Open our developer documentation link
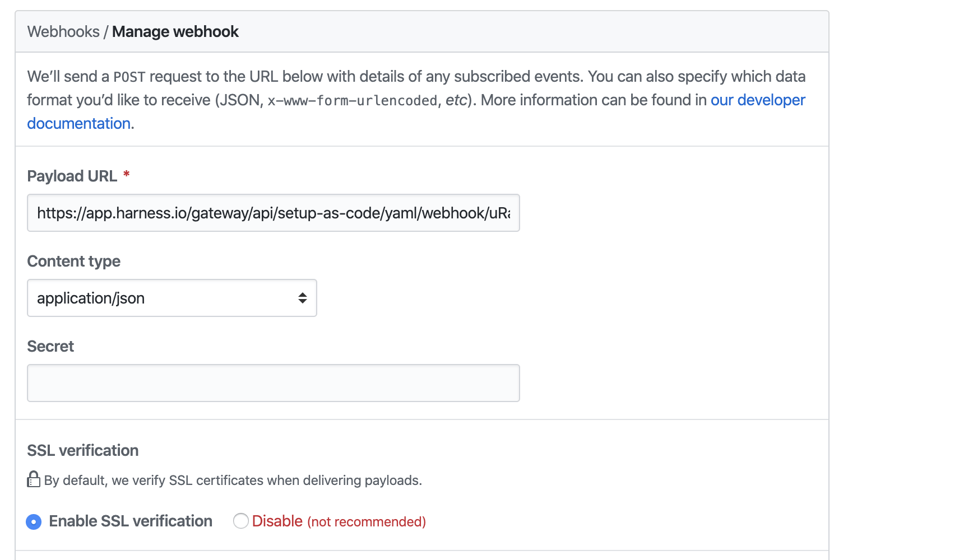973x560 pixels. (x=758, y=100)
